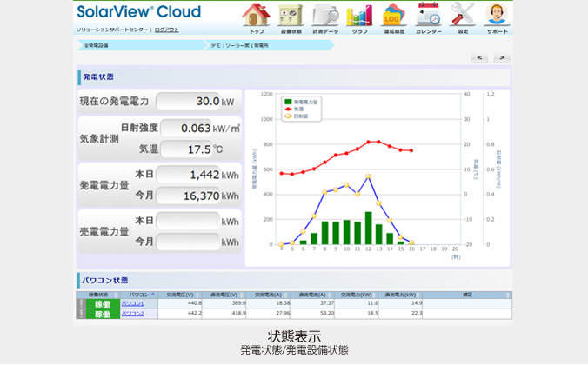The height and width of the screenshot is (365, 588).
Task: Click the 発電状態 section heading
Action: point(98,76)
